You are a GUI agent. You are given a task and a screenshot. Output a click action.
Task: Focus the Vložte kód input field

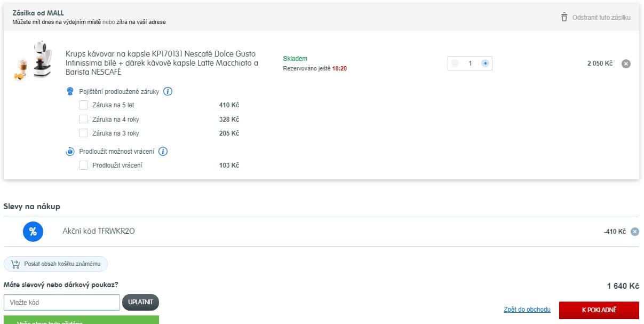[x=62, y=302]
